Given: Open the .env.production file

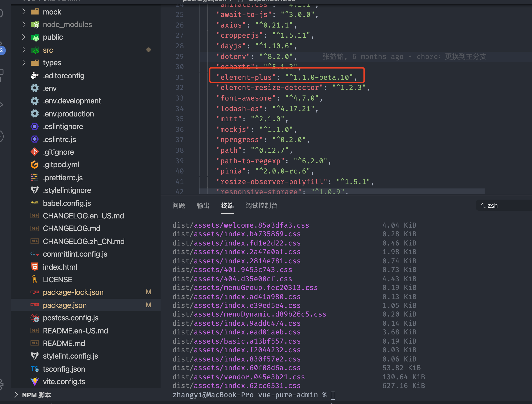Looking at the screenshot, I should (68, 114).
